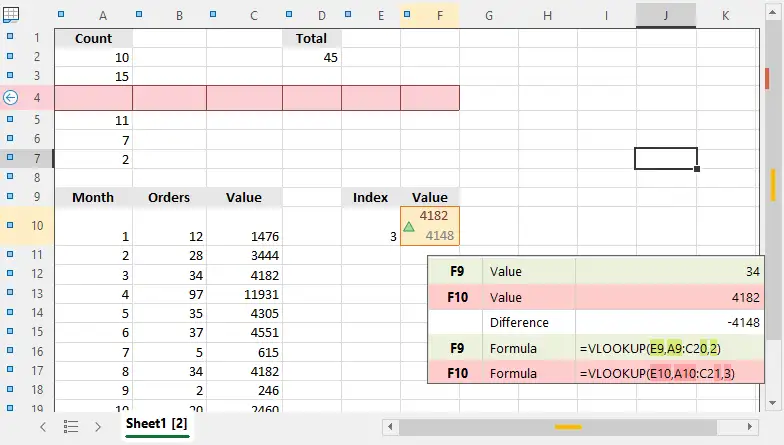Click the inserted pink cell in row 4 column A
Screen dimensions: 784x445
point(94,98)
